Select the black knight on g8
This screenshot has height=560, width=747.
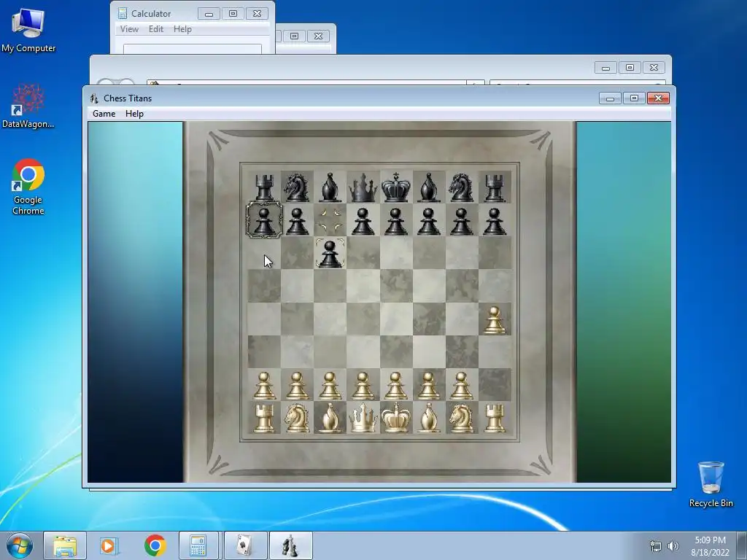(462, 187)
